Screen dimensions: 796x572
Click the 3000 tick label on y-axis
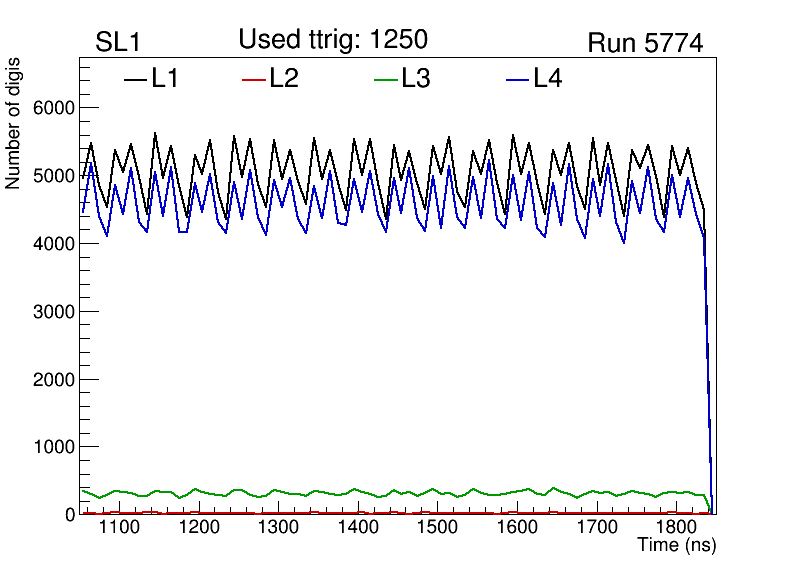tap(50, 312)
